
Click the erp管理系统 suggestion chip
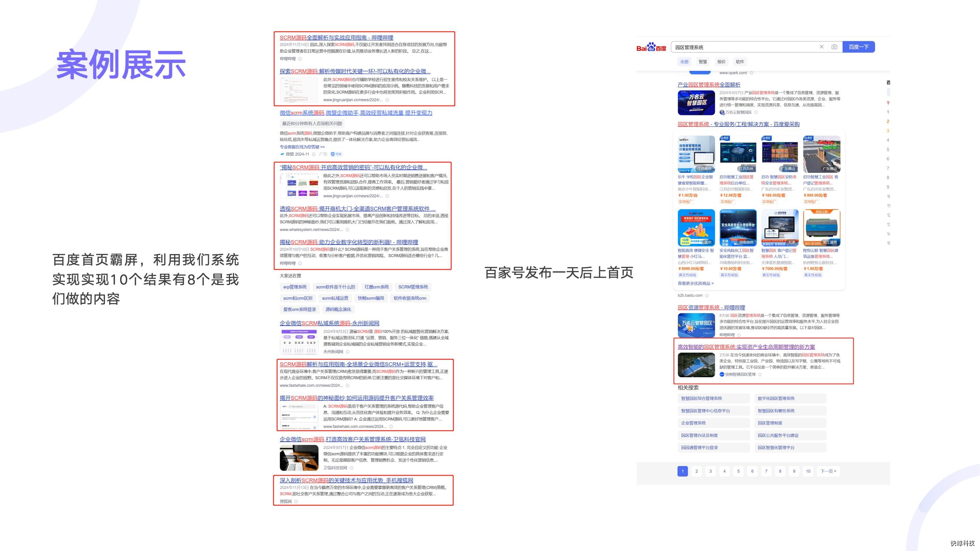295,287
